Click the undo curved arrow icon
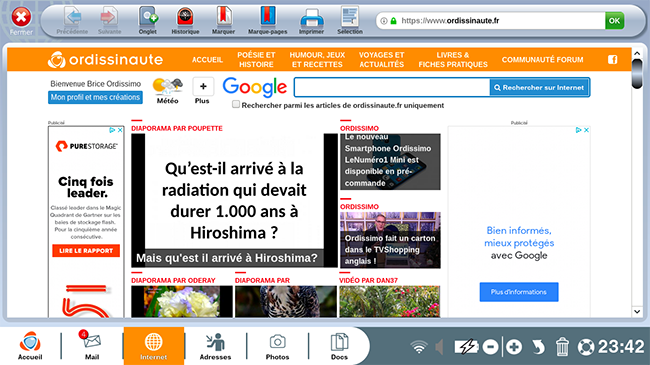Screen dimensions: 650x365 coord(538,347)
